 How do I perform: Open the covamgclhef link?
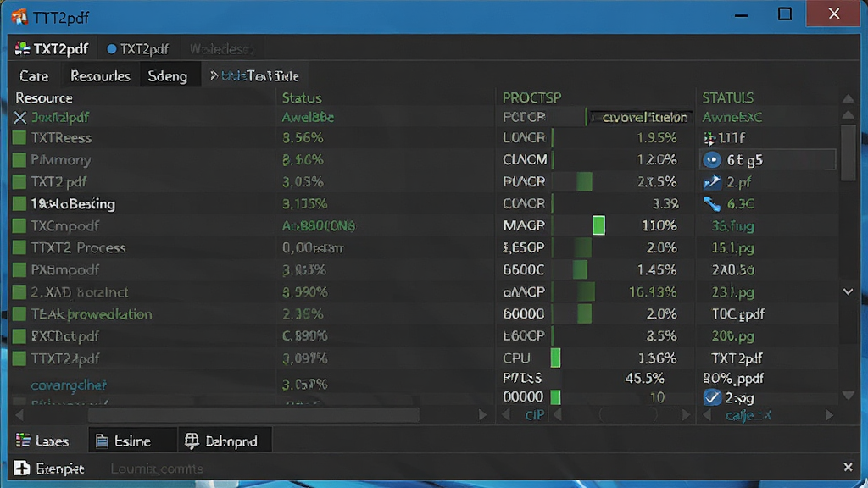(x=69, y=385)
